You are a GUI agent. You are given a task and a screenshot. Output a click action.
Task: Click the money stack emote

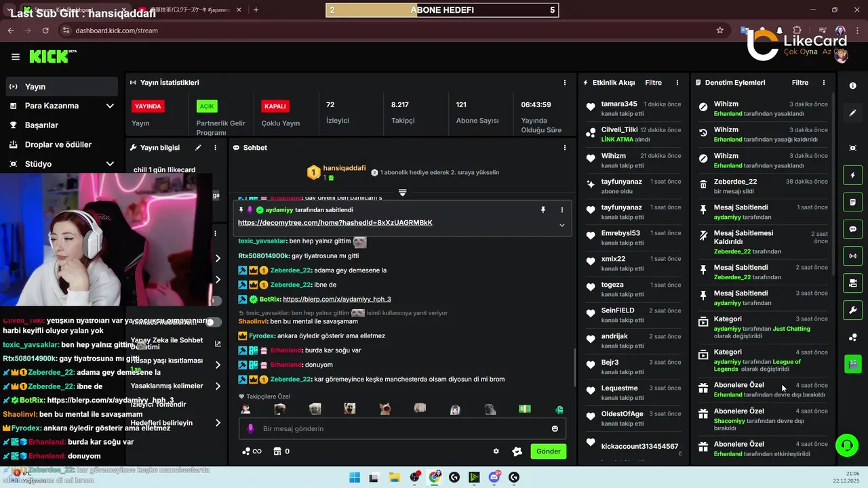(x=525, y=409)
